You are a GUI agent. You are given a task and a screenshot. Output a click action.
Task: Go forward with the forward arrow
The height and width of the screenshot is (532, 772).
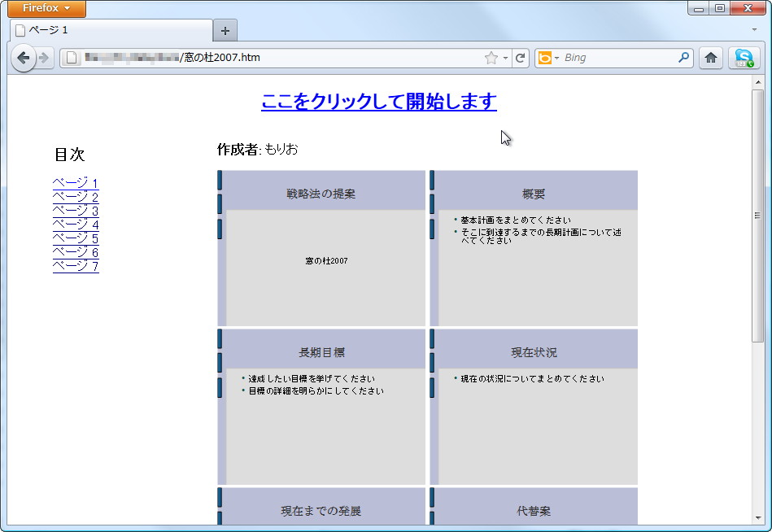pos(46,58)
